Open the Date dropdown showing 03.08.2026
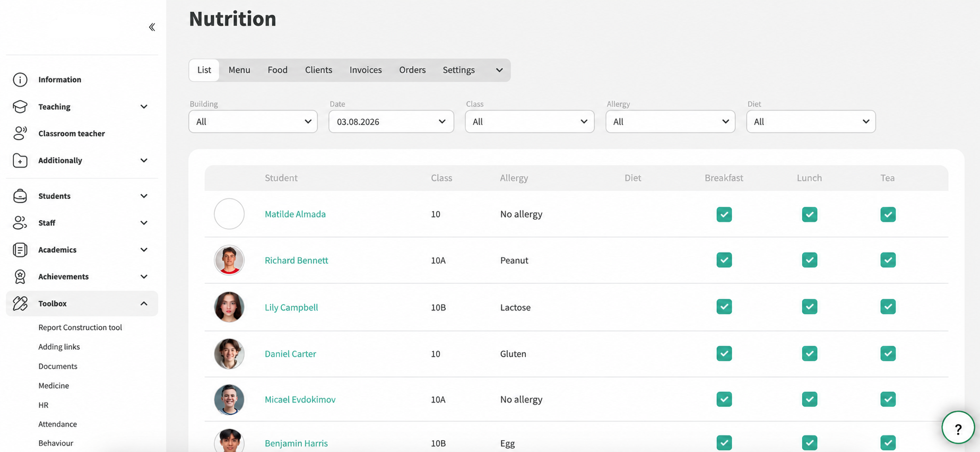 click(391, 121)
